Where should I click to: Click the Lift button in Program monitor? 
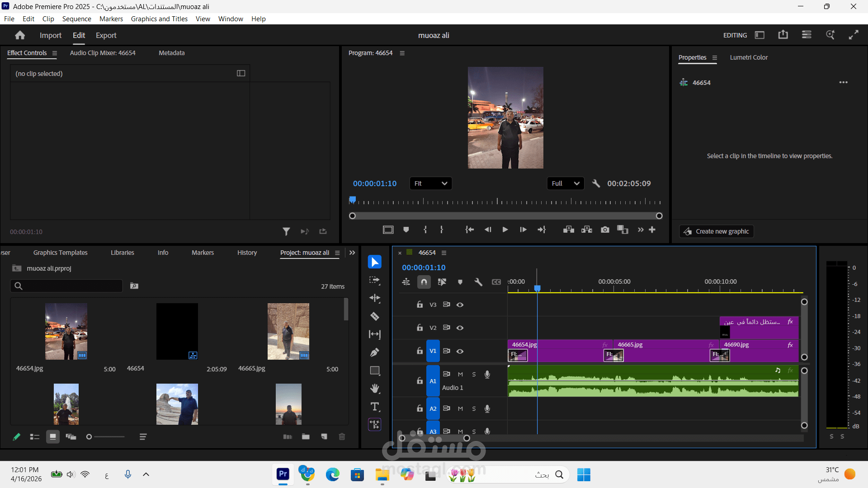click(569, 230)
